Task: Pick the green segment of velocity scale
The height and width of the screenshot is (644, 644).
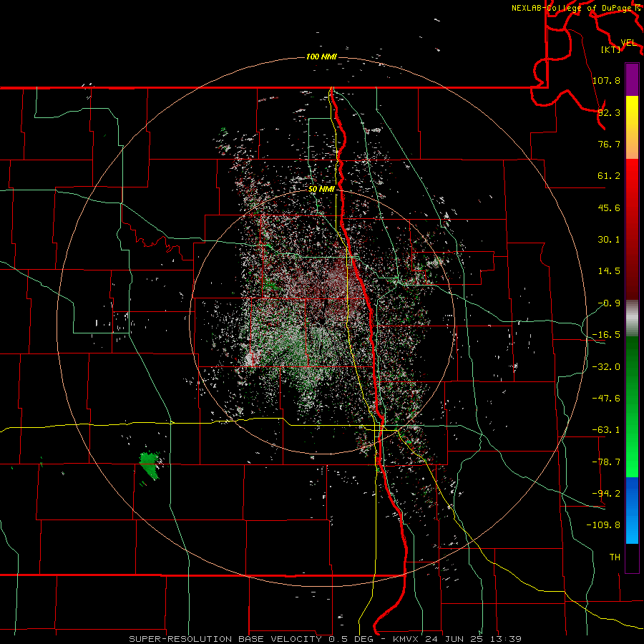Action: tap(632, 406)
